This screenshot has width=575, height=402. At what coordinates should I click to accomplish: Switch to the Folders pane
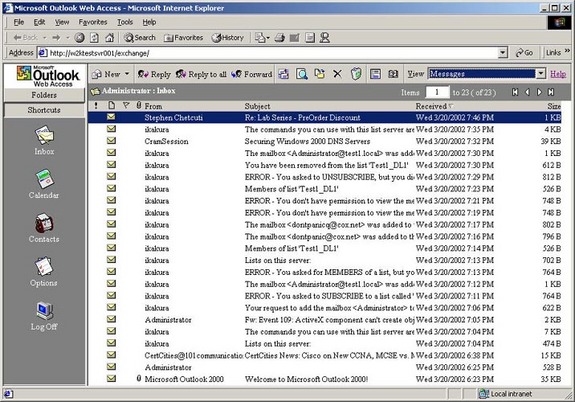44,95
